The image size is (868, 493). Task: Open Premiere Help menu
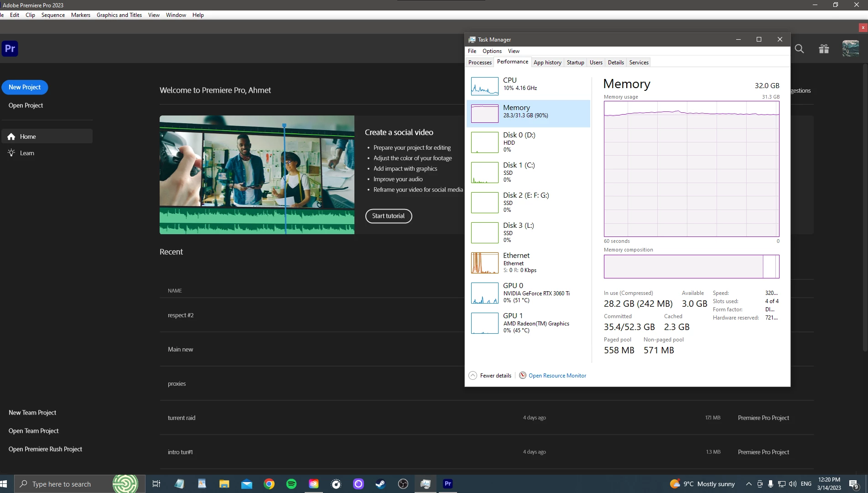click(x=198, y=15)
